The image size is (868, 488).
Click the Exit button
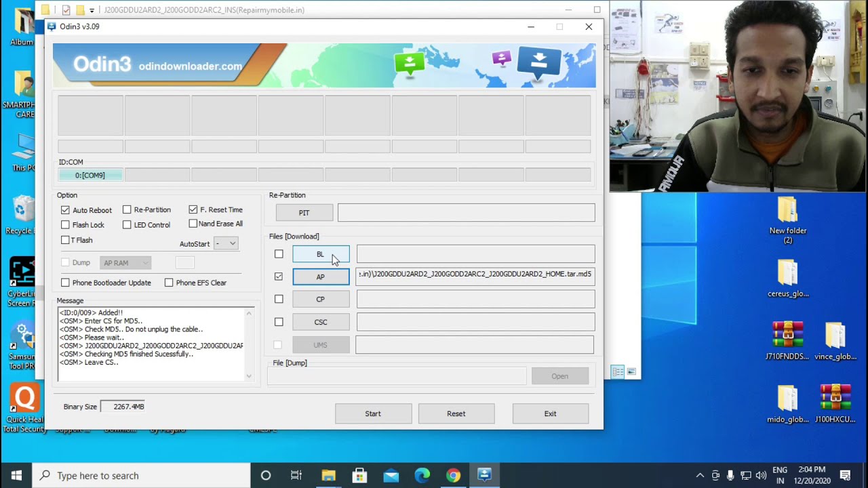coord(550,413)
